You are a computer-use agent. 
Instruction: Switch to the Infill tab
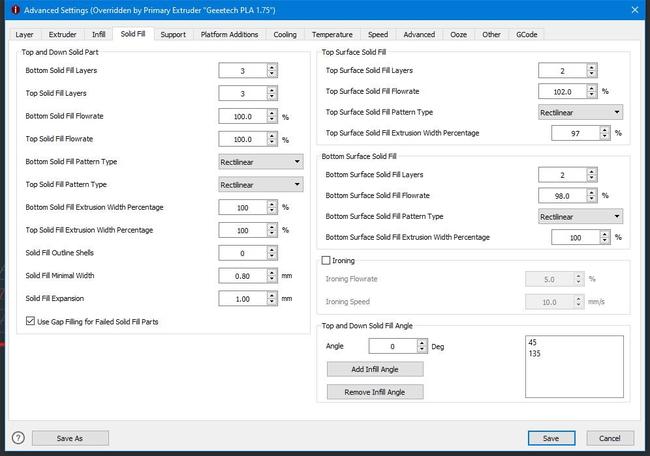coord(98,34)
